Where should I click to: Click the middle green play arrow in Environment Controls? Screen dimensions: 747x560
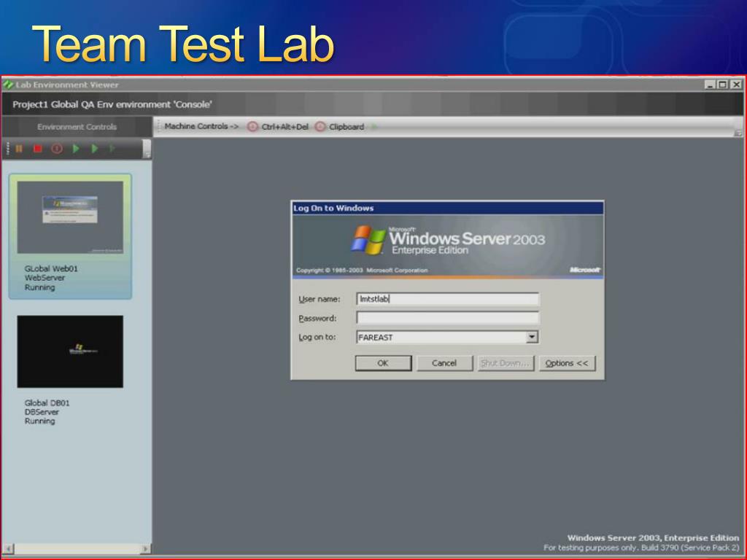point(94,149)
